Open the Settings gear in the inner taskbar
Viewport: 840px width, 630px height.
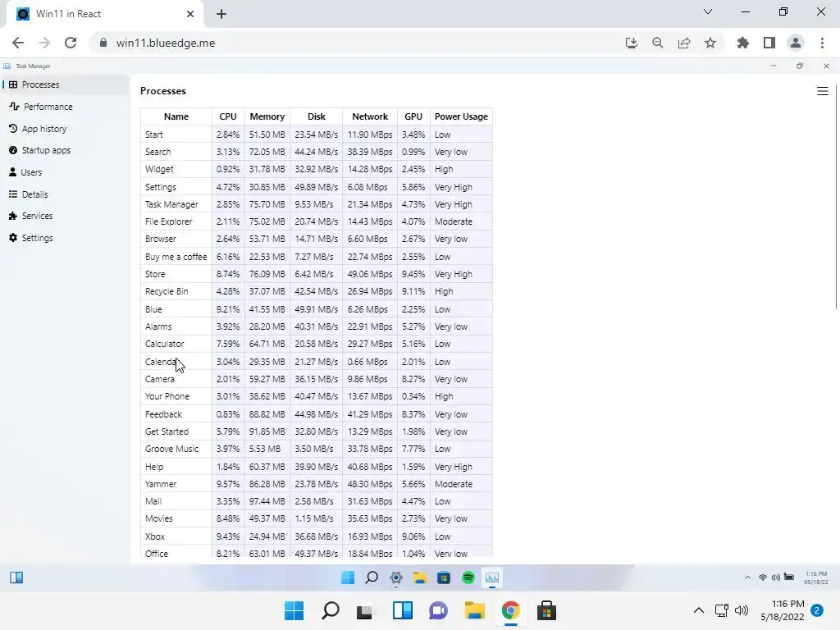pos(396,577)
